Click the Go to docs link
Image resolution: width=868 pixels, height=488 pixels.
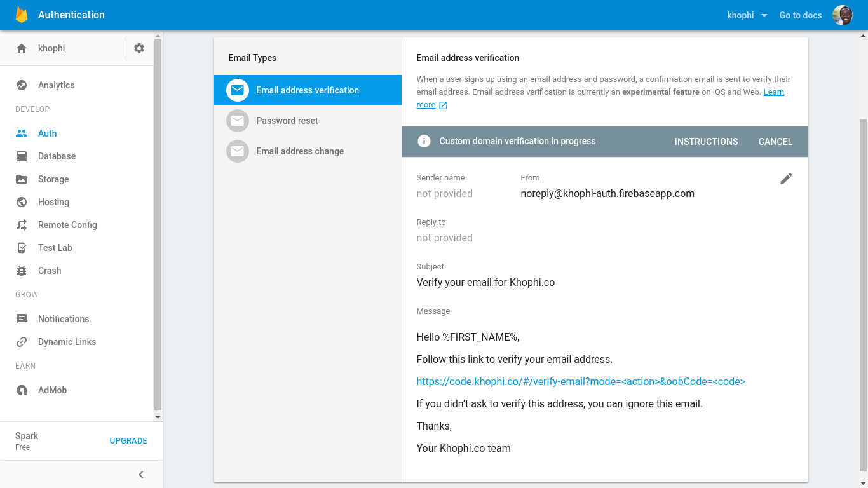click(801, 15)
